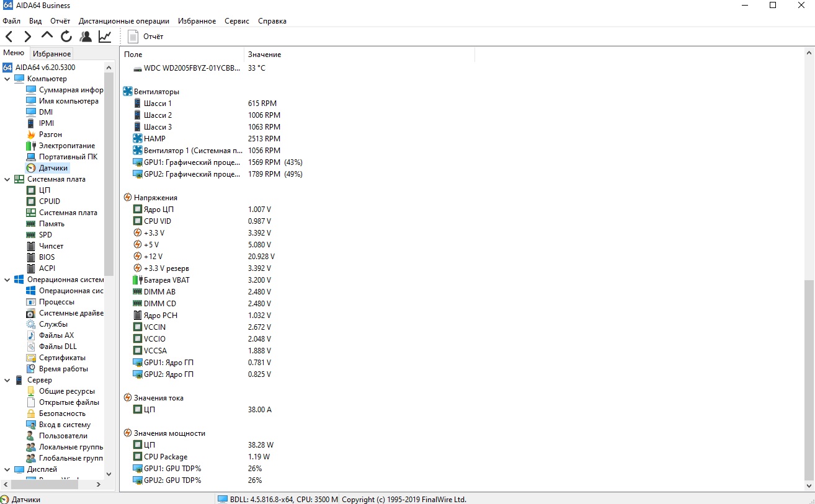Click the battery icon beside Электропитание
This screenshot has height=504, width=815.
coord(31,146)
